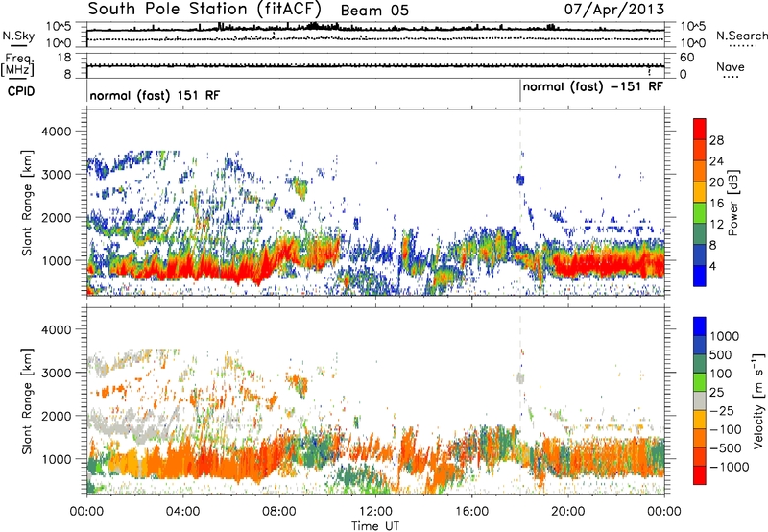Click 'Slant Range [km]' label of the power panel
The image size is (768, 532).
click(27, 203)
